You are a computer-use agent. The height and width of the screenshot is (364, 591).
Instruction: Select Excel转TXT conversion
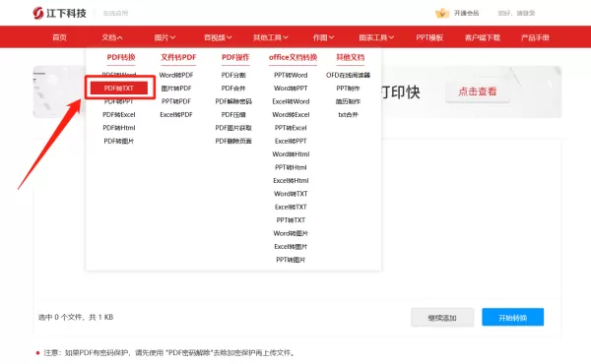(291, 207)
